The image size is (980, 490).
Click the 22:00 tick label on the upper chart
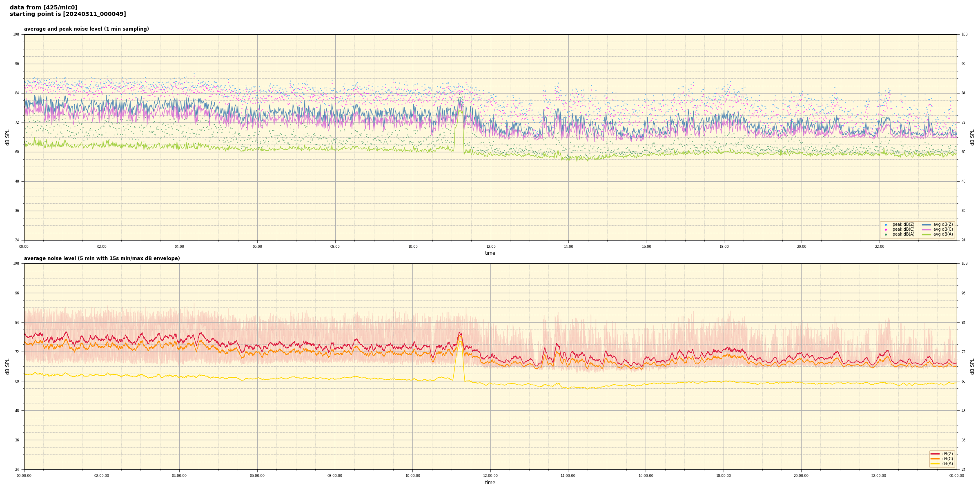(x=879, y=247)
